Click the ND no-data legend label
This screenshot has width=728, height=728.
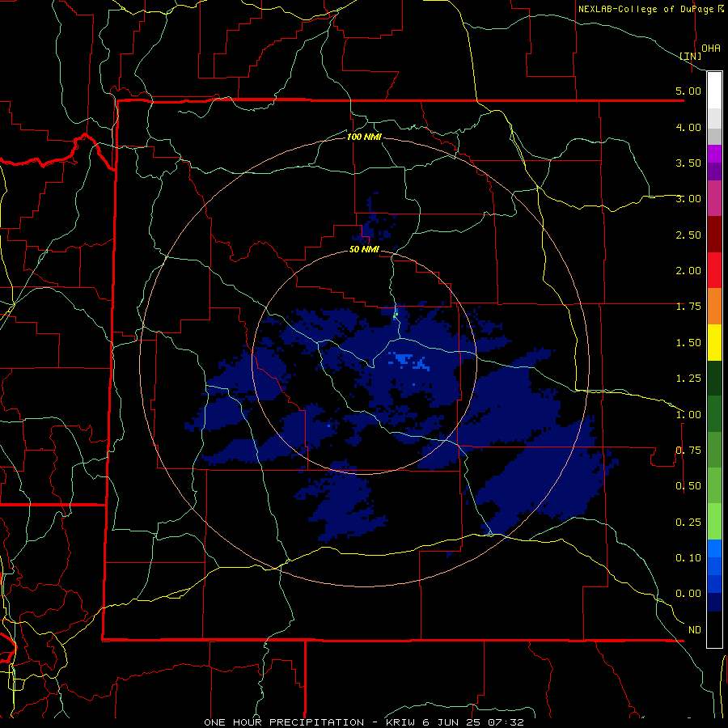[x=695, y=630]
